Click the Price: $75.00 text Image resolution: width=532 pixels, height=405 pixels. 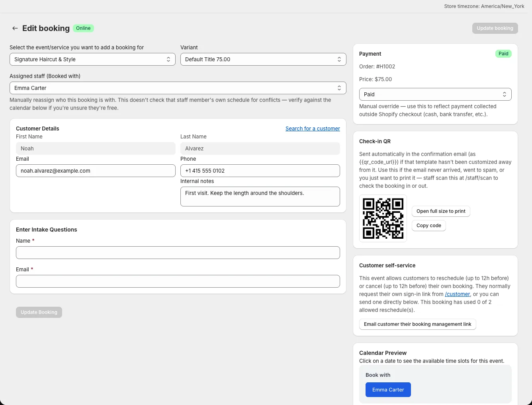pos(376,79)
